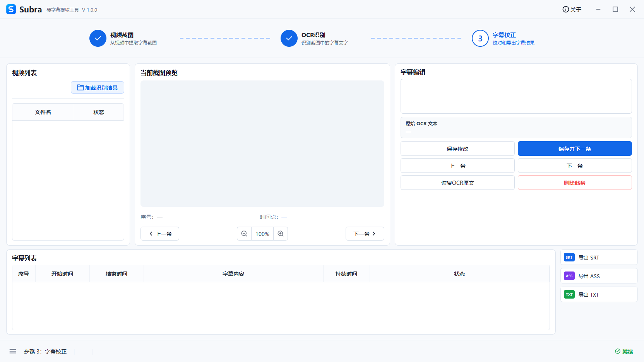Viewport: 644px width, 362px height.
Task: Click the OCR识别 step checkmark circle
Action: coord(289,38)
